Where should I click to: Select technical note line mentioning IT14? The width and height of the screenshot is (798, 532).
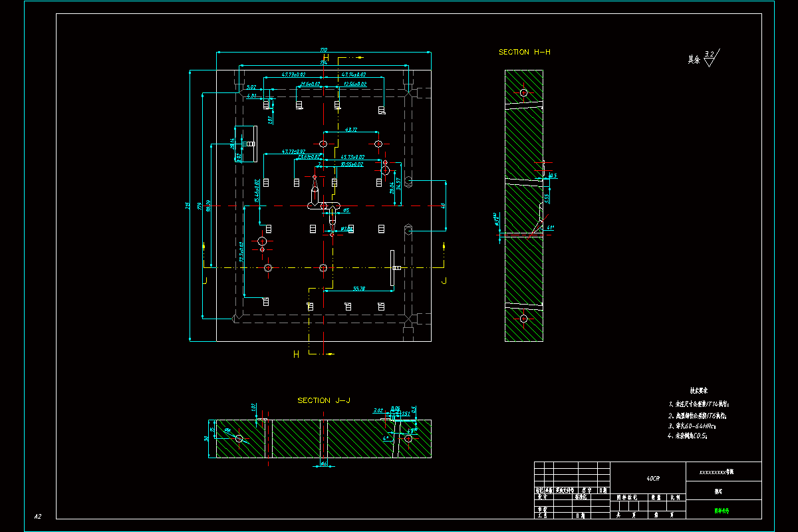[x=698, y=404]
